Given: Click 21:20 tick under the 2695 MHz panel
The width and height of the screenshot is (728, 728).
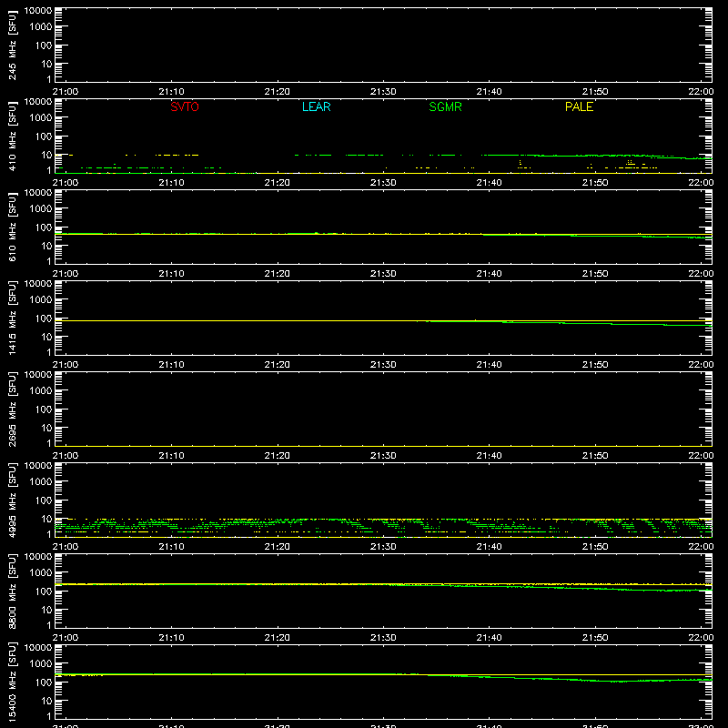Looking at the screenshot, I should pos(278,456).
